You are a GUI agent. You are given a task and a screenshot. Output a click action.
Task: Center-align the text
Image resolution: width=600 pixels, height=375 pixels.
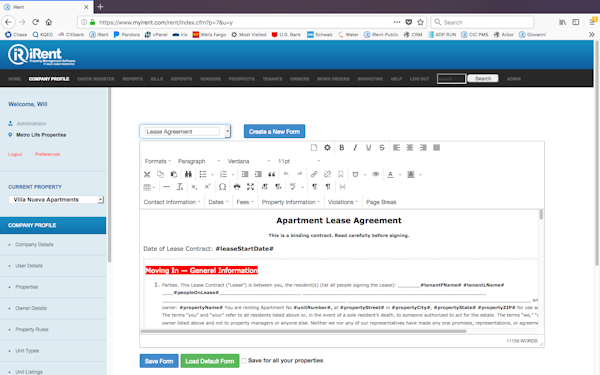[x=410, y=148]
